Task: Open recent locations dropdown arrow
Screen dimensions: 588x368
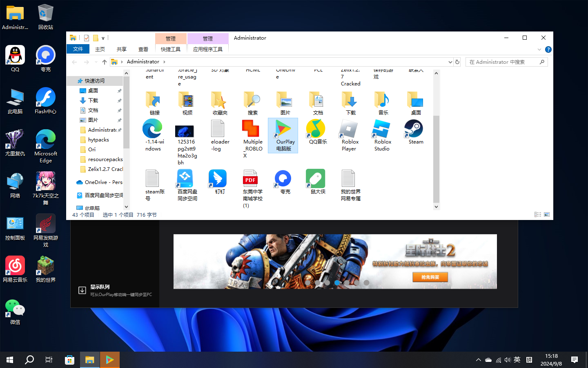Action: pos(96,62)
